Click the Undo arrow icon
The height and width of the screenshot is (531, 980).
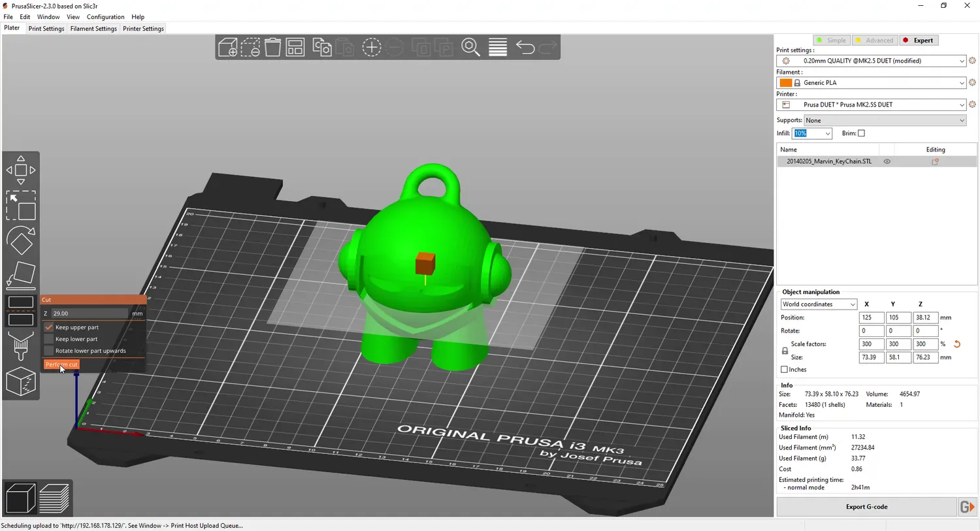[x=525, y=48]
